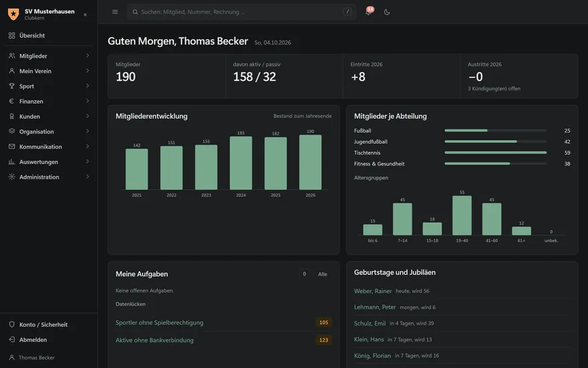
Task: Click the Organisation layers icon
Action: point(12,131)
